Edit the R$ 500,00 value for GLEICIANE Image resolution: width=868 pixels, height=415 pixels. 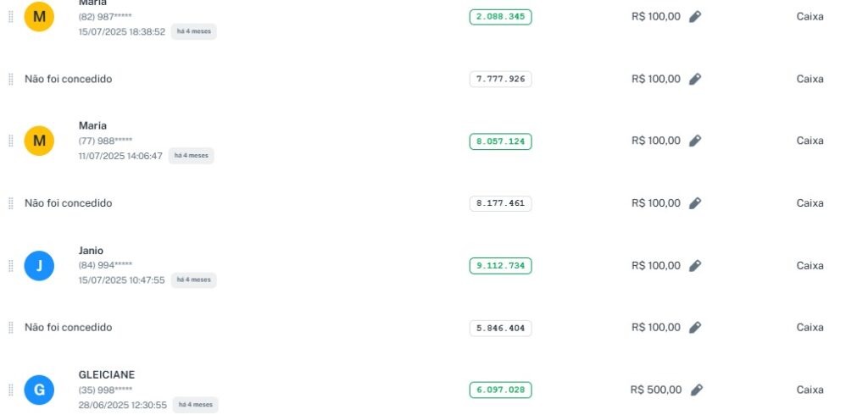(696, 390)
